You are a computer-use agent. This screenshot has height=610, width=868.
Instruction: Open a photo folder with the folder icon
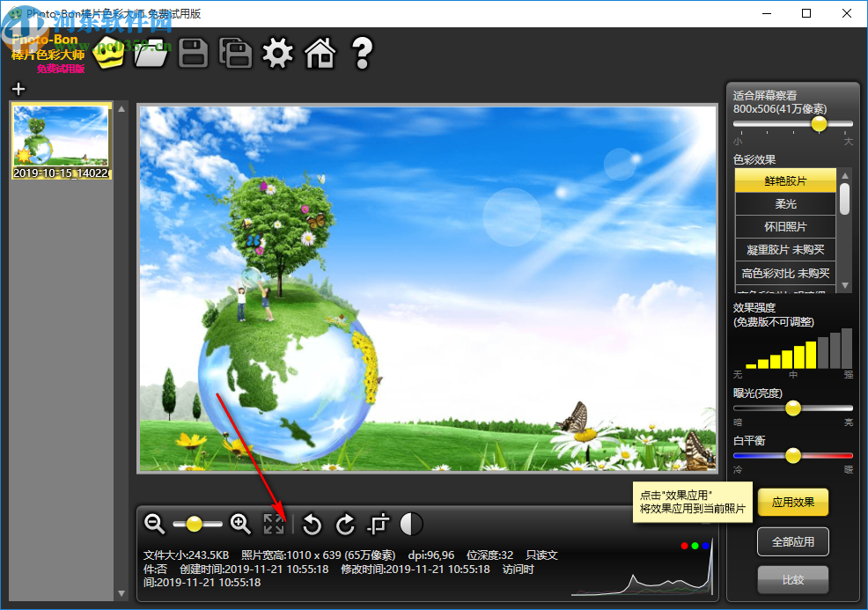pyautogui.click(x=151, y=53)
